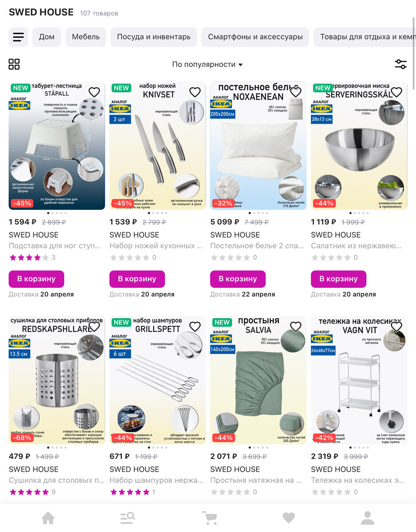The image size is (416, 532).
Task: Open profile icon in bottom bar
Action: click(367, 518)
